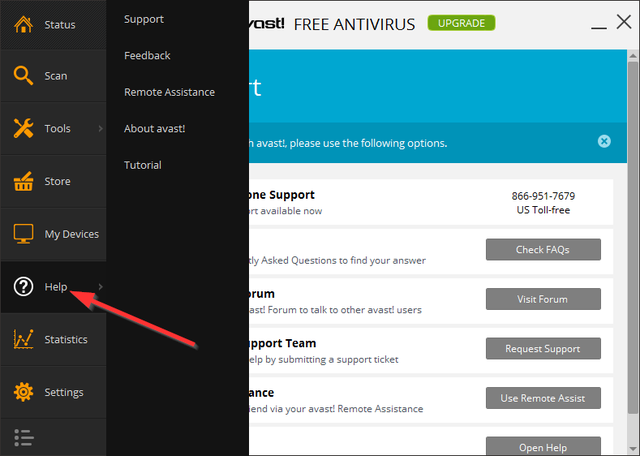The height and width of the screenshot is (456, 640).
Task: Expand the Help submenu arrow
Action: [x=100, y=287]
